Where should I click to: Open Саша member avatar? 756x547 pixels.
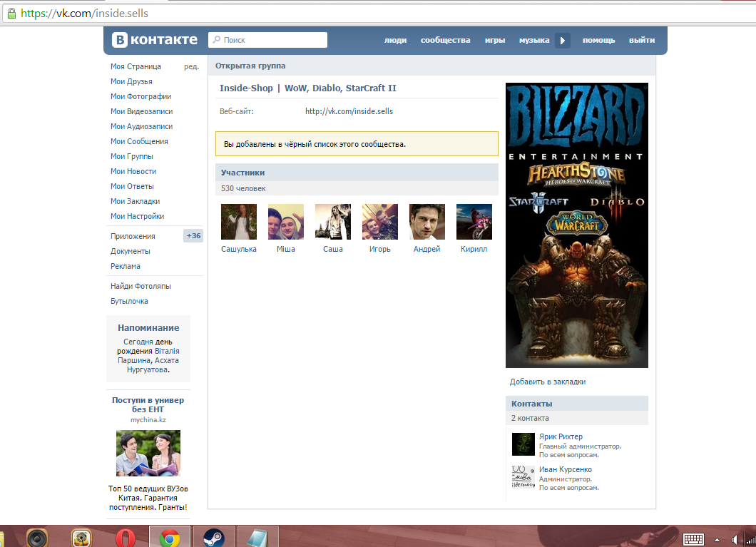click(332, 222)
